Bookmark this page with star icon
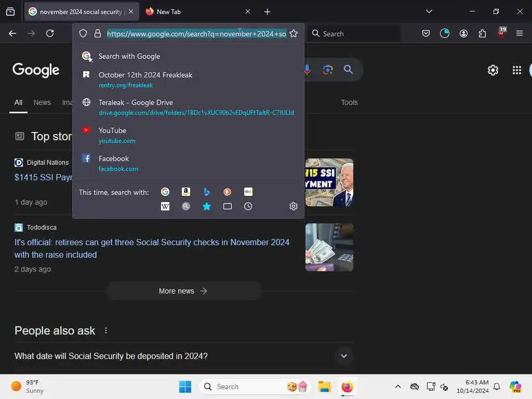The image size is (532, 399). [294, 33]
